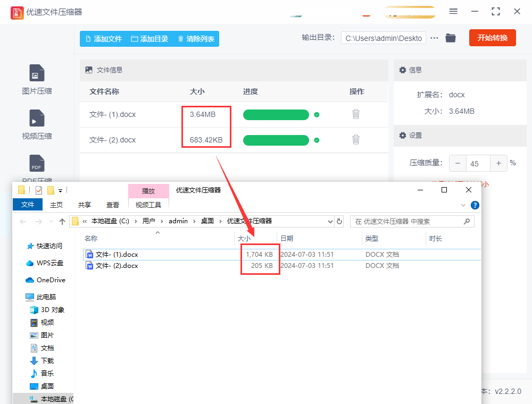Viewport: 532px width, 404px height.
Task: Select 文件- (2).docx row in compressor list
Action: 234,140
